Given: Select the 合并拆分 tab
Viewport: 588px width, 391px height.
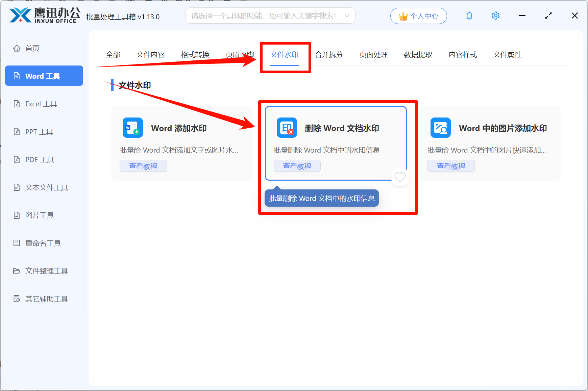Looking at the screenshot, I should point(329,55).
